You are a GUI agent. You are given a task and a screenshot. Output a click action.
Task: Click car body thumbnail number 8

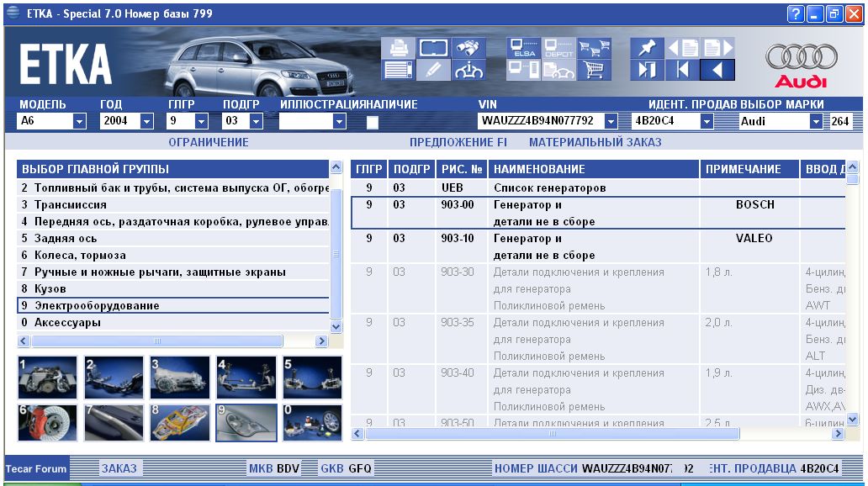(180, 423)
